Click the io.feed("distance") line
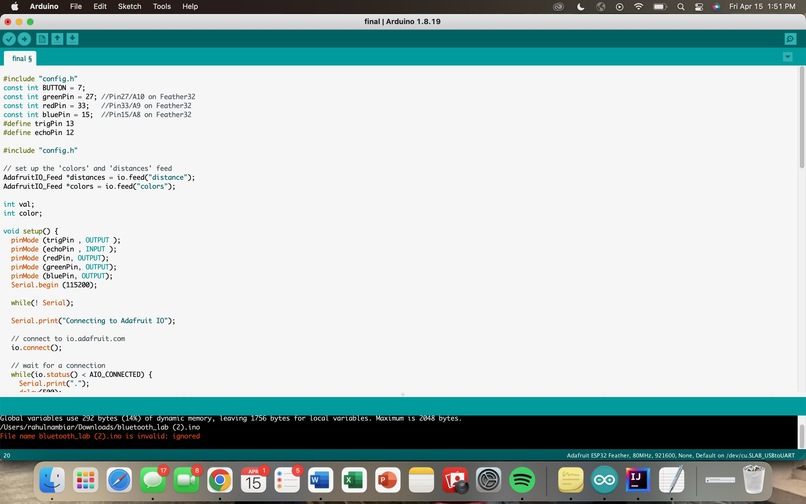 99,177
